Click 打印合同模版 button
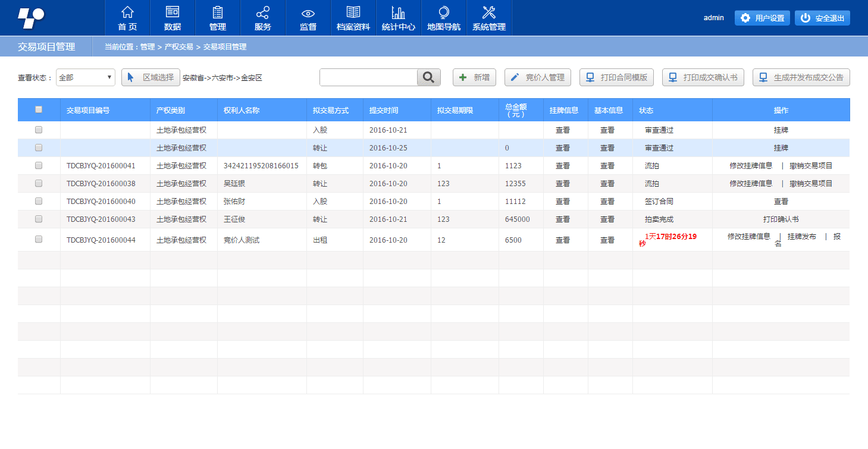Viewport: 868px width, 449px height. (617, 77)
